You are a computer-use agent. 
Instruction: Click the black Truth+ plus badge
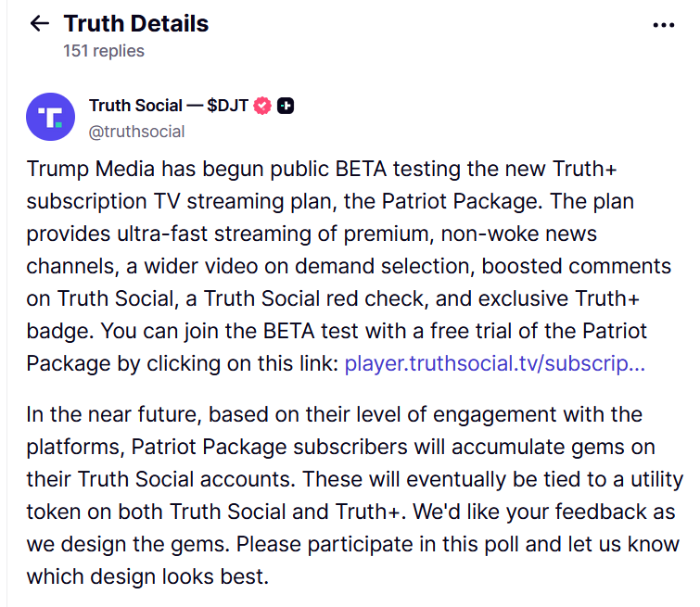286,106
